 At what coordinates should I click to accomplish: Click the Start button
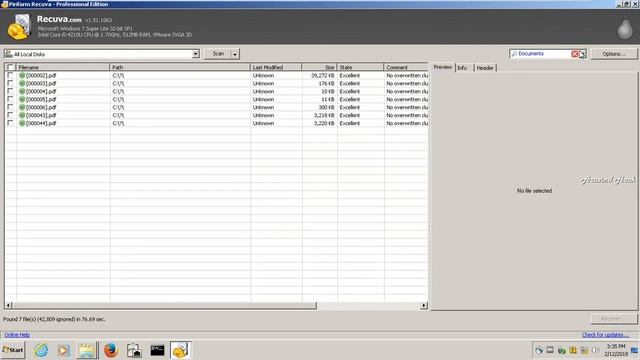click(13, 350)
